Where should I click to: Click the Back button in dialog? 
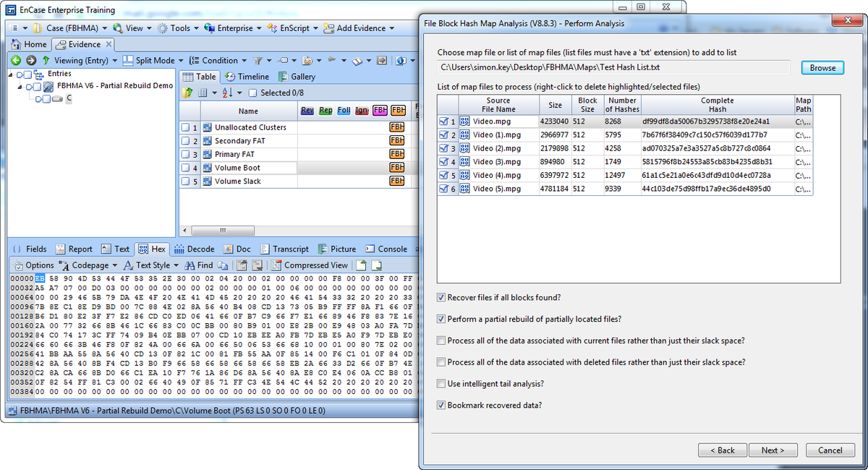point(722,450)
